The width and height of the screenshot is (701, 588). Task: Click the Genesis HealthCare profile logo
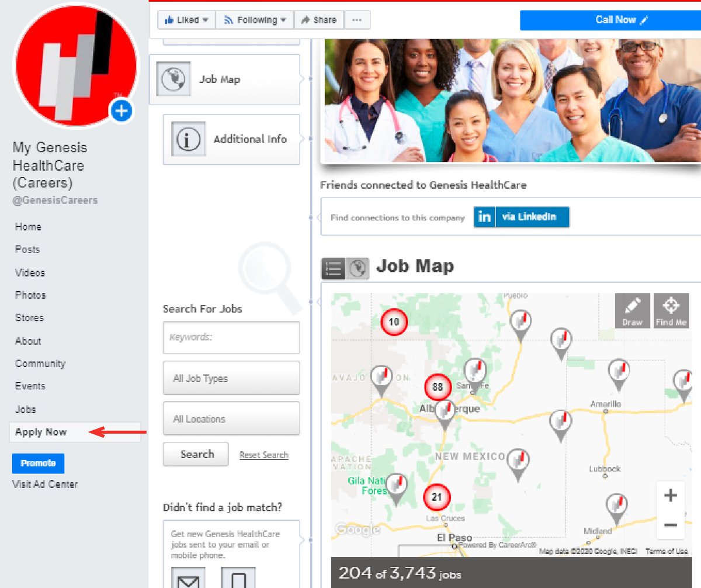76,64
